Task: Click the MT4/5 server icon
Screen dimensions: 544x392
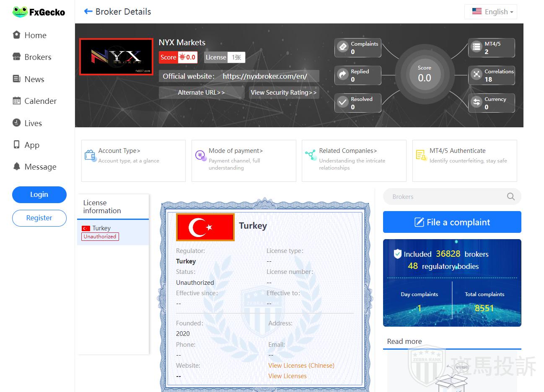Action: point(477,47)
